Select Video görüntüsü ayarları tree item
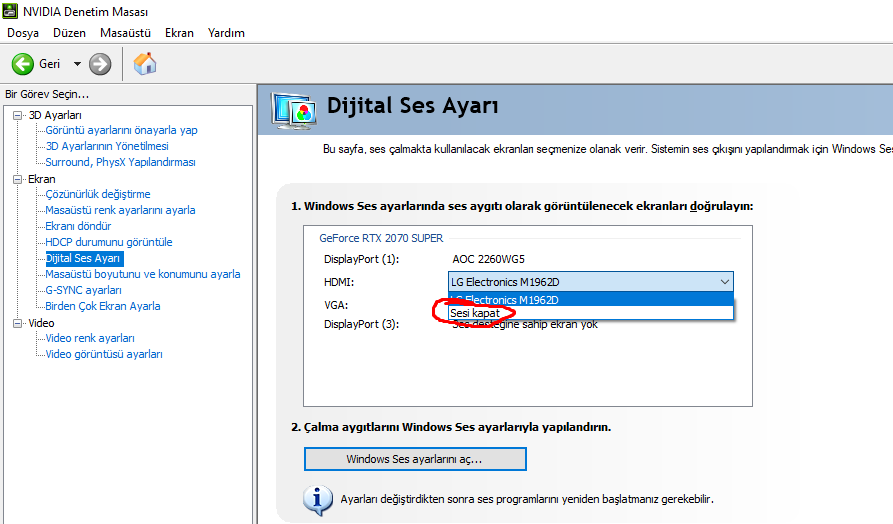 [x=104, y=354]
